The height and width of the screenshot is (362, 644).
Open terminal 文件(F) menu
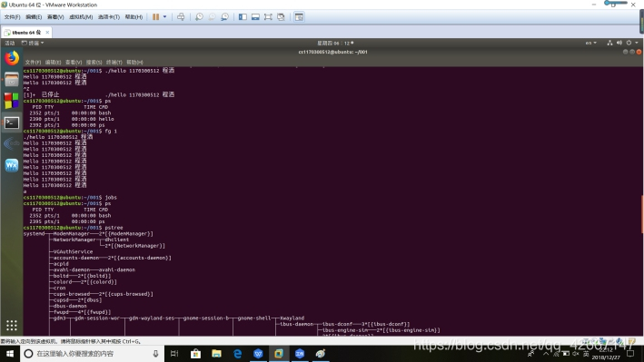pos(33,62)
